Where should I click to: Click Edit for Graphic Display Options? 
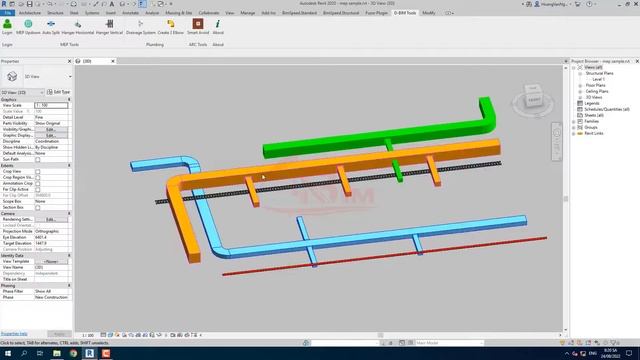pyautogui.click(x=51, y=136)
